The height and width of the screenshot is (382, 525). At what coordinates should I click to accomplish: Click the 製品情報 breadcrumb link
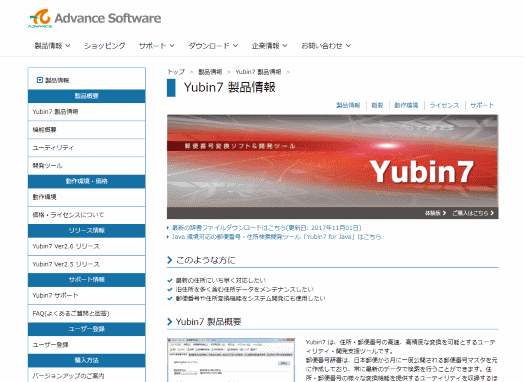pyautogui.click(x=210, y=72)
